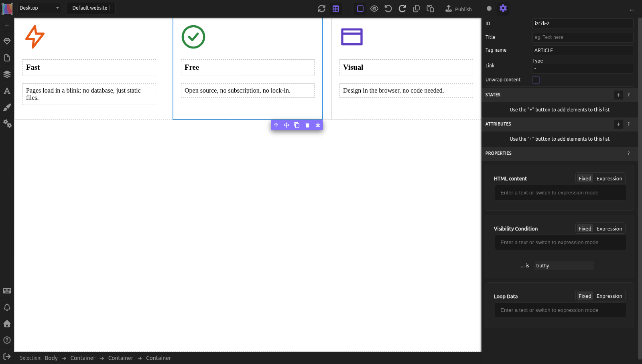Click the Title text input field

[x=583, y=37]
